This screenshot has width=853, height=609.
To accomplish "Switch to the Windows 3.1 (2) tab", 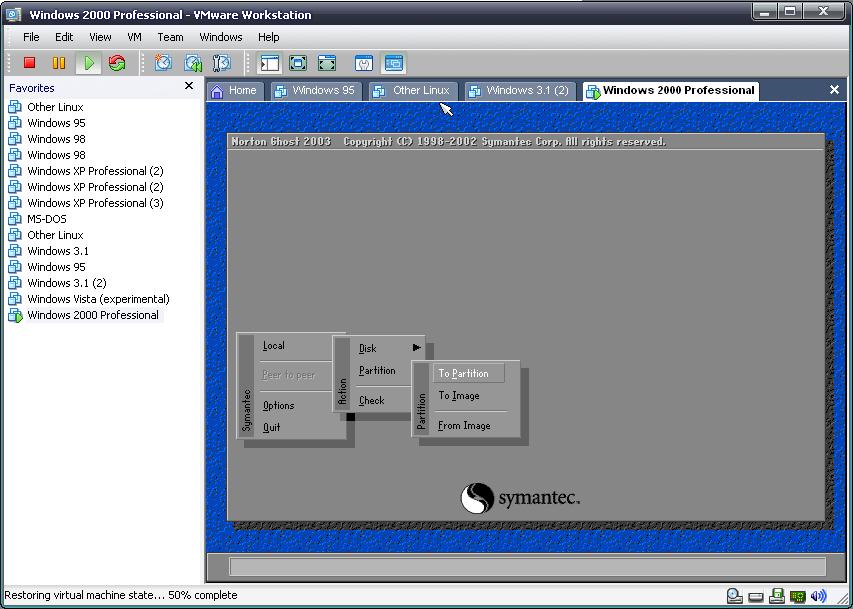I will 520,91.
